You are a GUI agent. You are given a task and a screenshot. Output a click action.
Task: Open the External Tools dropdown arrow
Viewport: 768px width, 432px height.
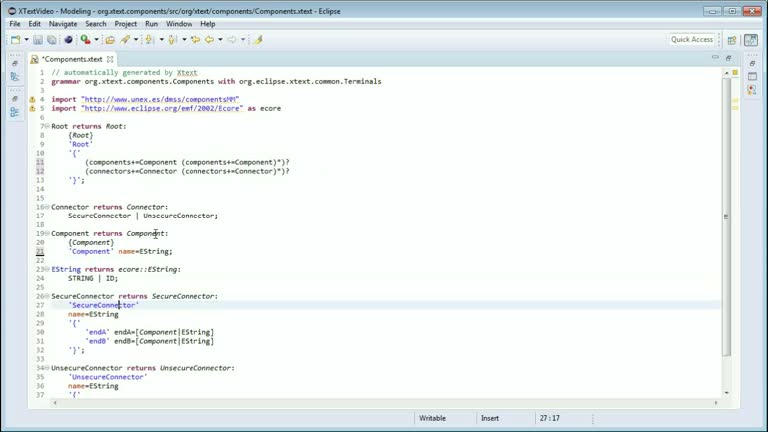pyautogui.click(x=96, y=40)
